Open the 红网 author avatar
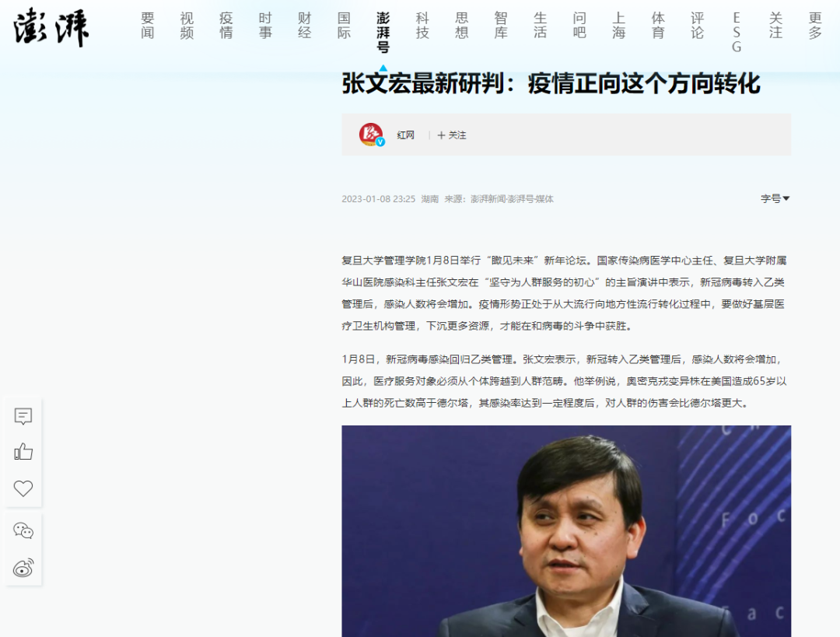Screen dimensions: 840x637 coord(371,135)
